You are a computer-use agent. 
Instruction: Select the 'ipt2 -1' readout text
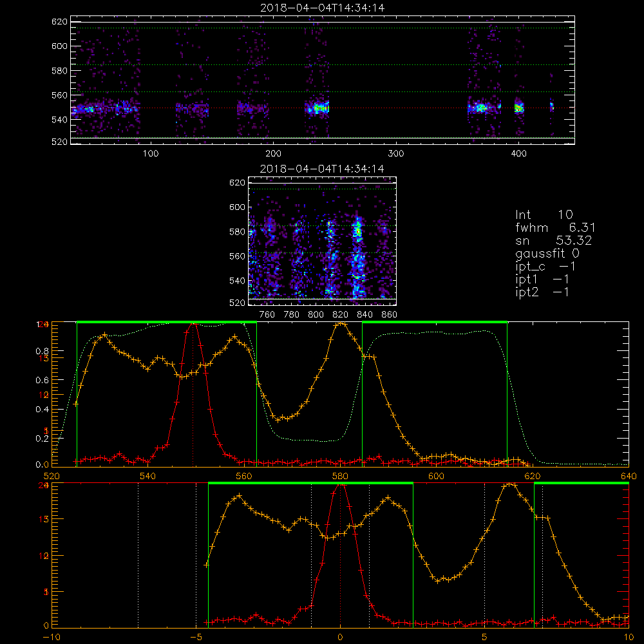click(x=542, y=292)
